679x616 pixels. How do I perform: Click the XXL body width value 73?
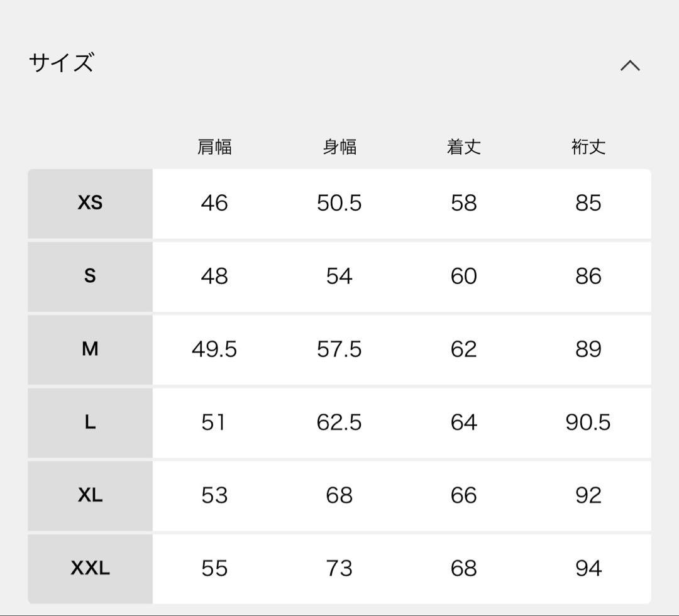[339, 568]
